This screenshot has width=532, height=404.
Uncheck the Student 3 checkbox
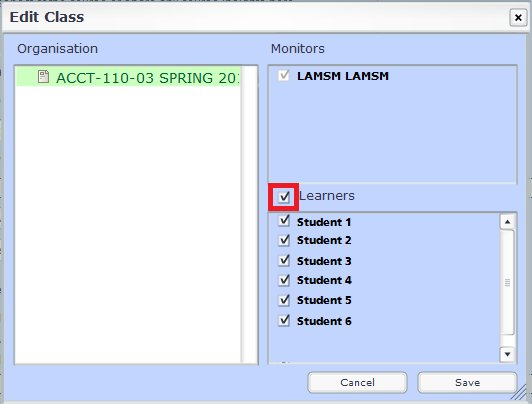pos(284,261)
